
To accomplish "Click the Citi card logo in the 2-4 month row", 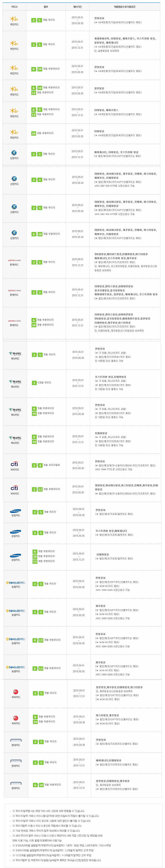I will pos(15,464).
